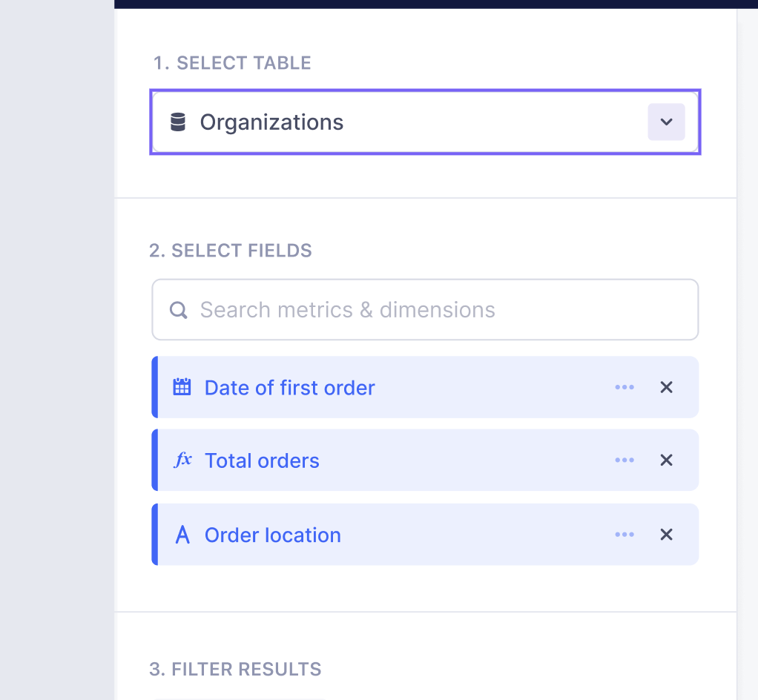The image size is (758, 700).
Task: Open the Organizations table dropdown
Action: (665, 122)
